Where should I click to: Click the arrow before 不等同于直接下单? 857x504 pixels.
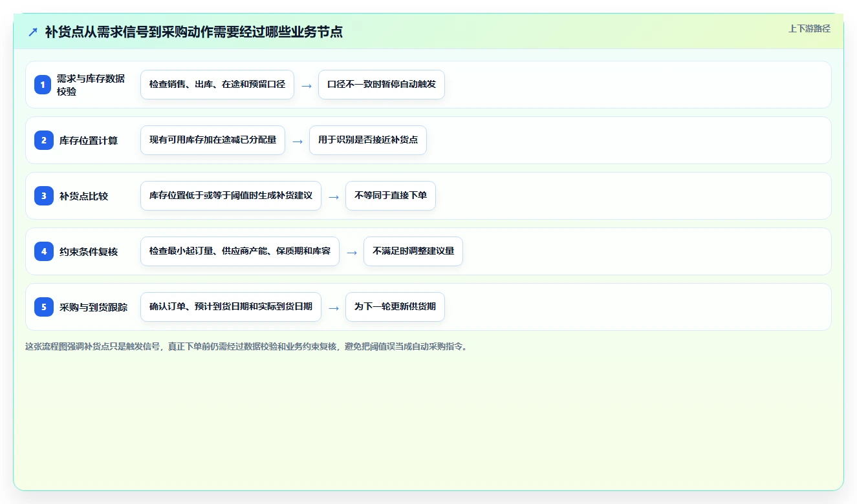(334, 196)
